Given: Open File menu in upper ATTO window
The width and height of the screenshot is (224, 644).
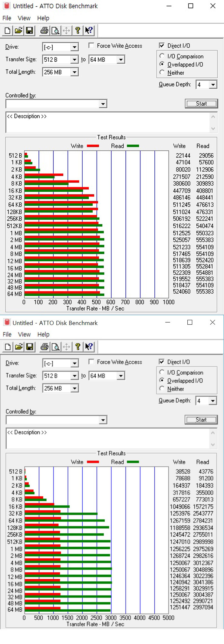Looking at the screenshot, I should (x=7, y=18).
